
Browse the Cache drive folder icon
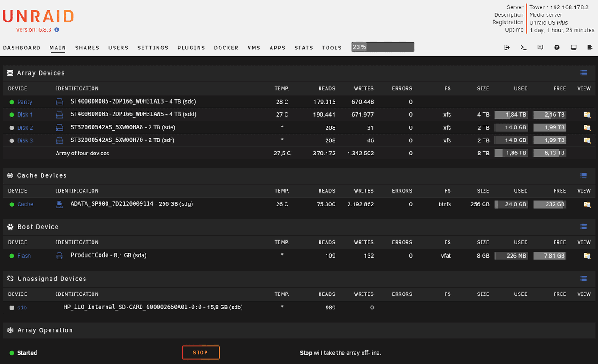587,204
